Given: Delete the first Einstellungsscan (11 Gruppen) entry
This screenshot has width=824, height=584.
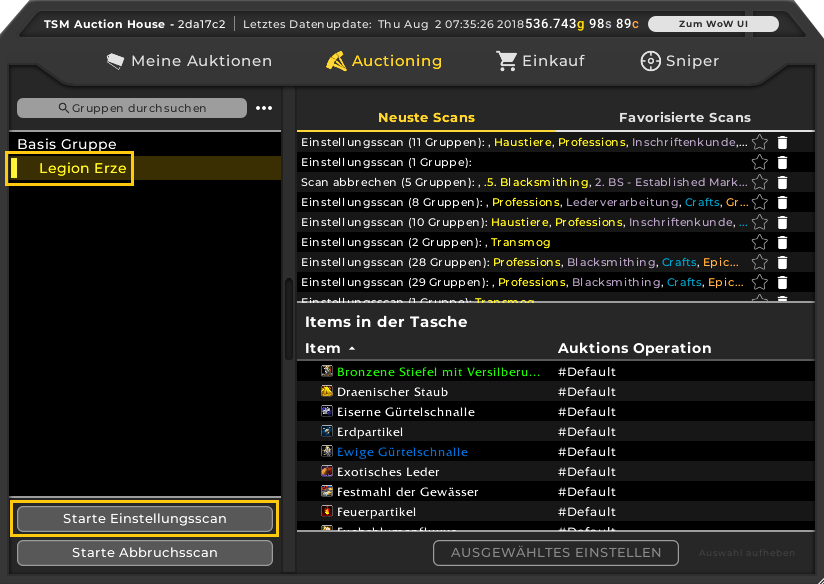Looking at the screenshot, I should coord(782,142).
